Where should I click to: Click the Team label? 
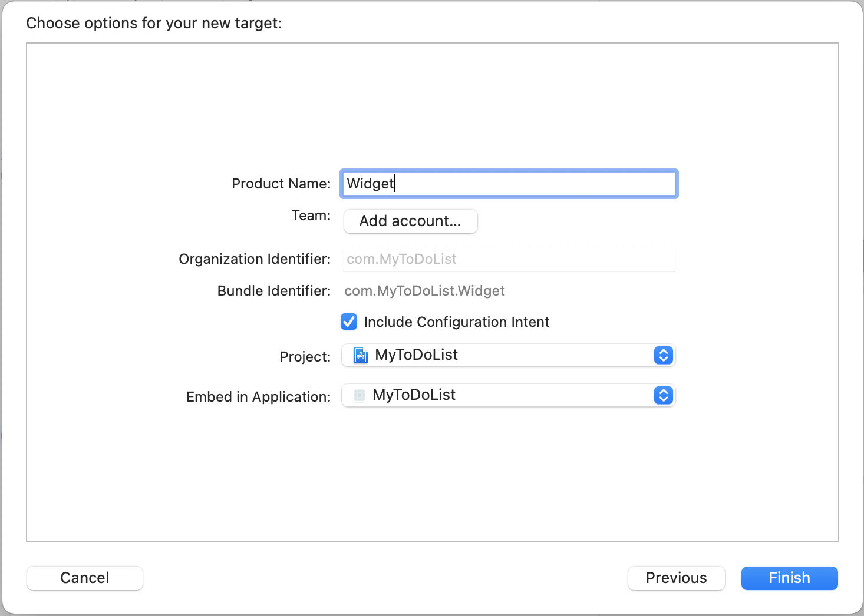coord(311,216)
